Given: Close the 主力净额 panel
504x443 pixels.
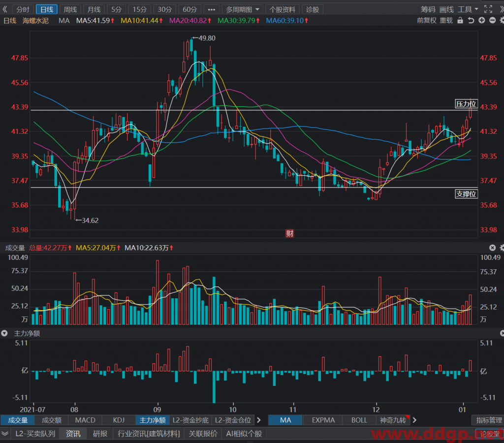Looking at the screenshot, I should [x=502, y=333].
